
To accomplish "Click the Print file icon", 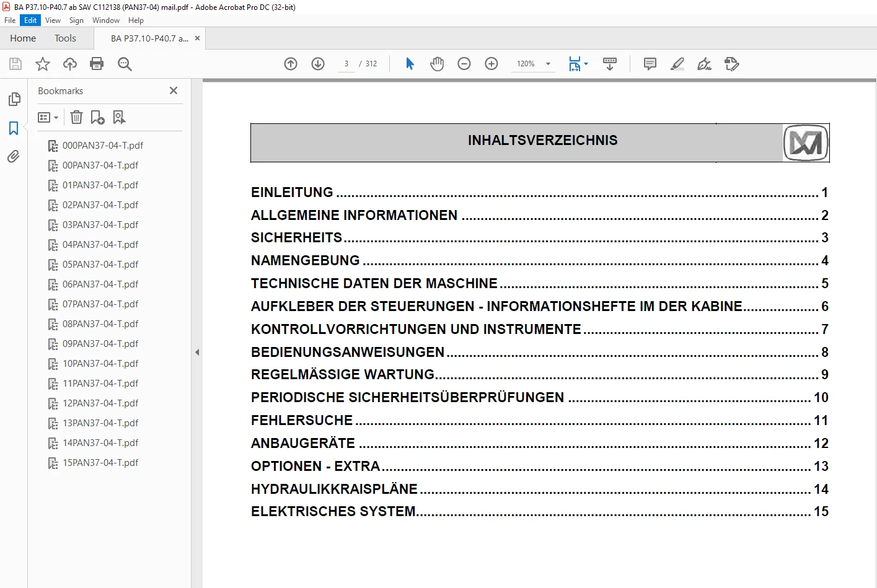I will click(x=97, y=64).
